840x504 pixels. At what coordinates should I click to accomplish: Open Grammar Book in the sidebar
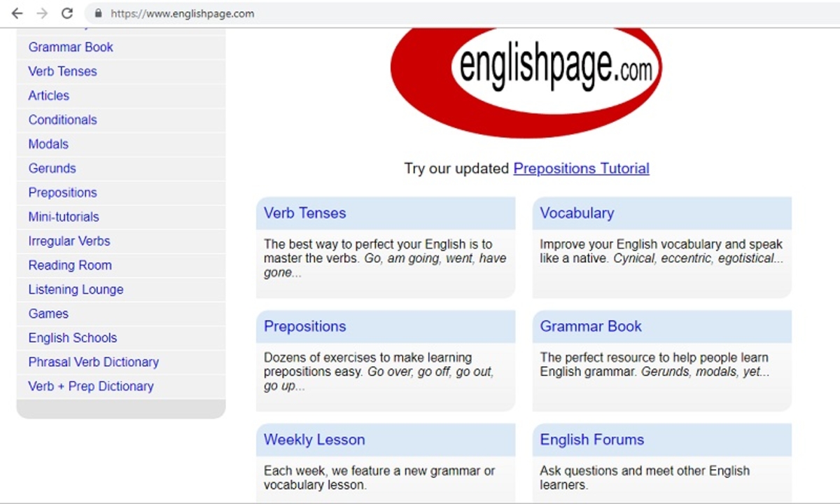coord(71,47)
